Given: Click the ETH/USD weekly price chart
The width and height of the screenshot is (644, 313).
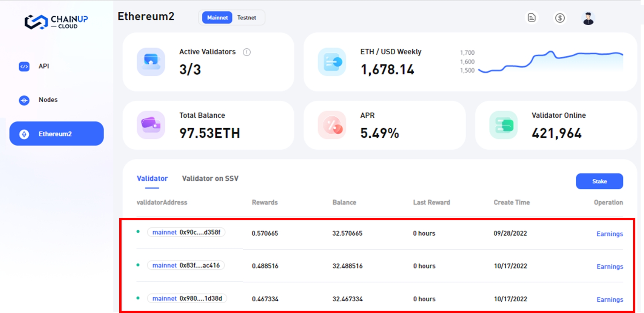Looking at the screenshot, I should 550,61.
